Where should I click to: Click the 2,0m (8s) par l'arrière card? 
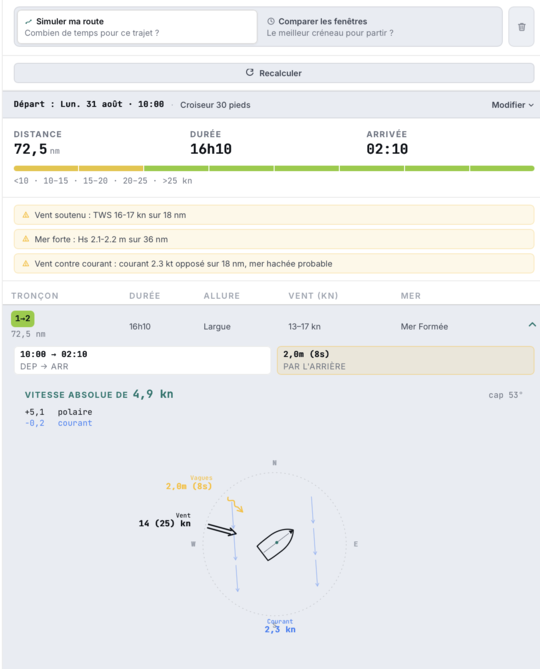coord(405,361)
